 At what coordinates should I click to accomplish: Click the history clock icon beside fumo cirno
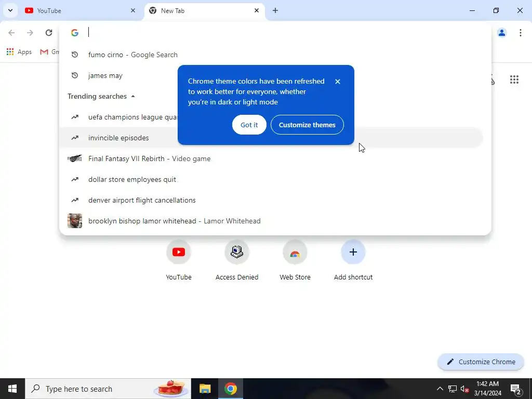[x=75, y=55]
